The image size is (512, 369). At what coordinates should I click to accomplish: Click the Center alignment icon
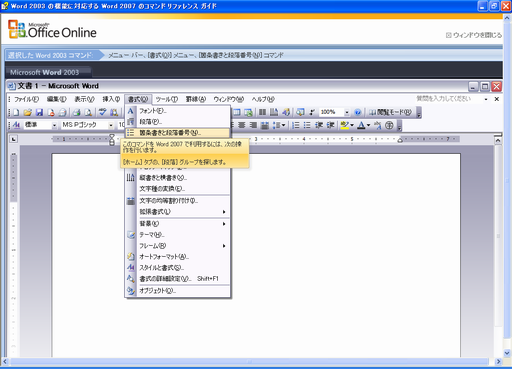click(x=242, y=125)
